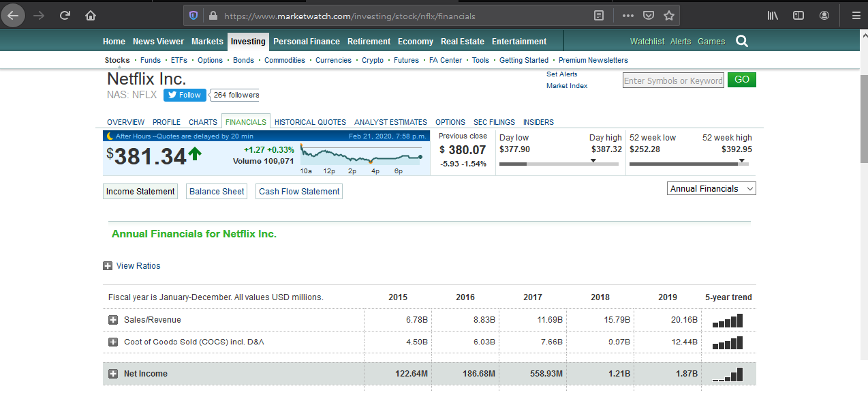This screenshot has width=868, height=412.
Task: Open Annual Financials dropdown
Action: click(x=712, y=189)
